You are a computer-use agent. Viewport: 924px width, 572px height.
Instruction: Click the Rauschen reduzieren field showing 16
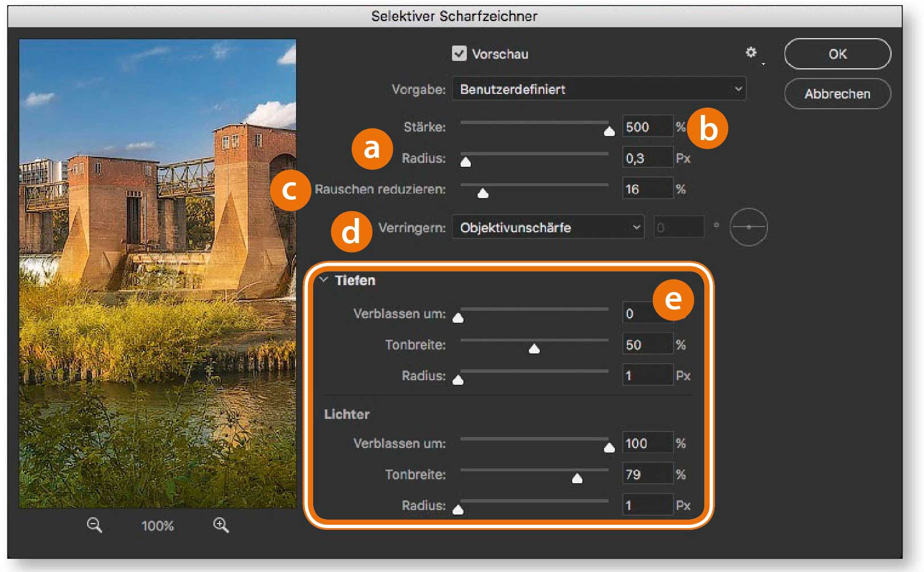tap(647, 190)
